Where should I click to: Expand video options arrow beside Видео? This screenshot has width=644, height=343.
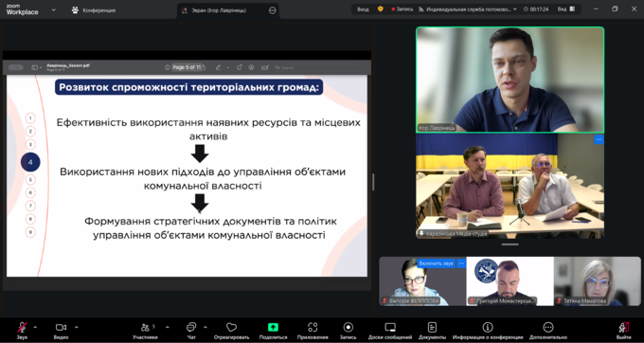[77, 328]
